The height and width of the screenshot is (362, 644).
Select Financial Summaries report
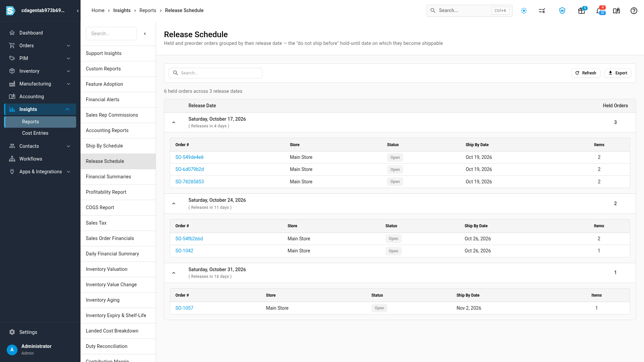118,177
